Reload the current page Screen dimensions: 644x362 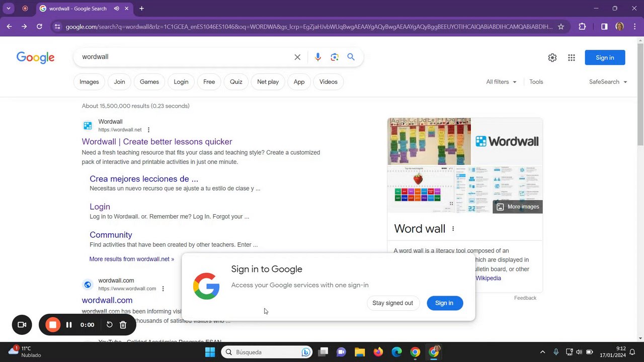[x=39, y=27]
